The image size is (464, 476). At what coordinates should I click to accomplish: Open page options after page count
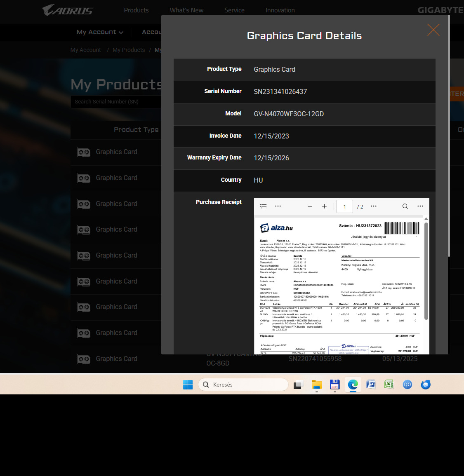373,206
